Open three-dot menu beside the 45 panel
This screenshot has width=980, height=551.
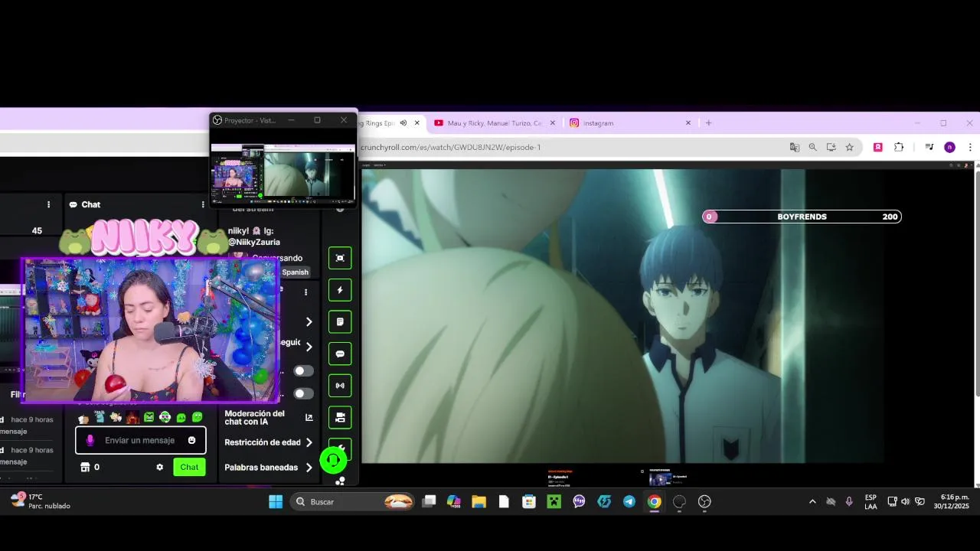click(x=48, y=204)
